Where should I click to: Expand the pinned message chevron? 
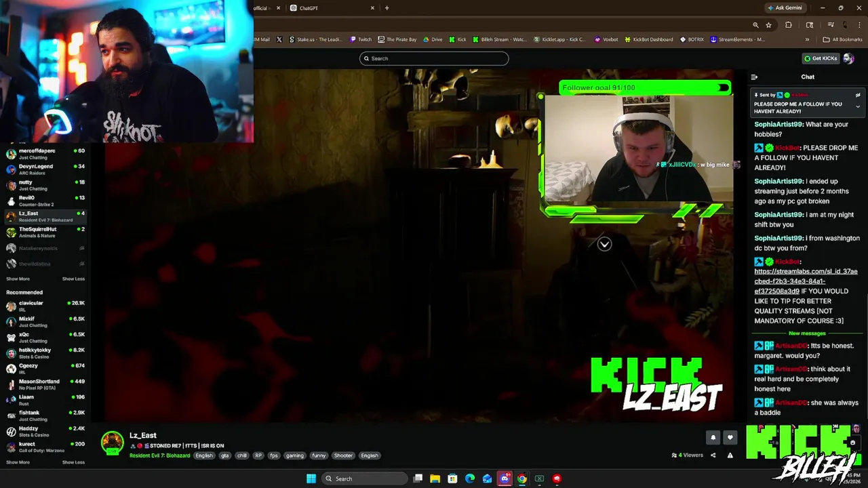pos(858,107)
